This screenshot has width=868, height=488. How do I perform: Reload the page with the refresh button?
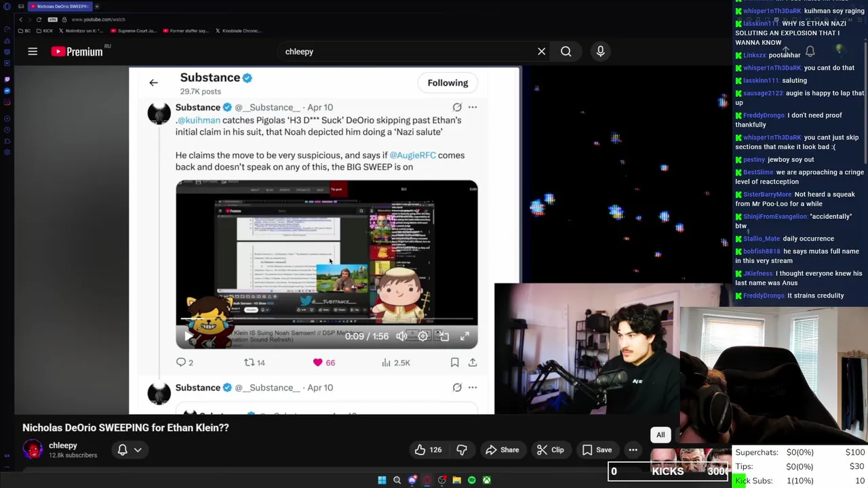pos(39,20)
